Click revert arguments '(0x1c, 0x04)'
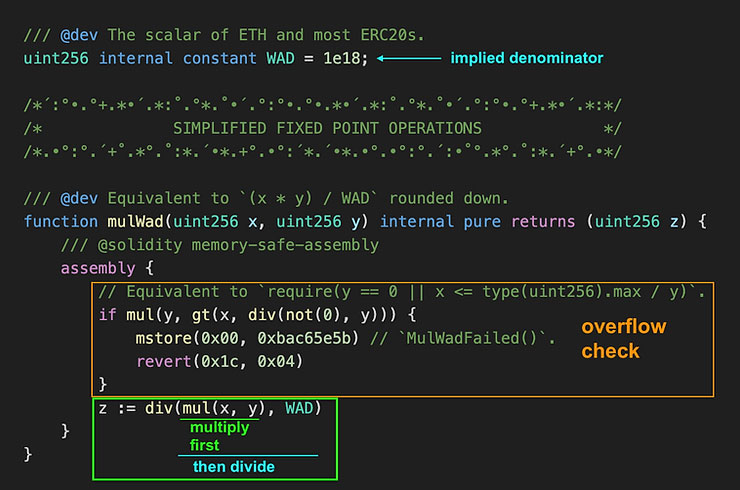 pos(247,362)
